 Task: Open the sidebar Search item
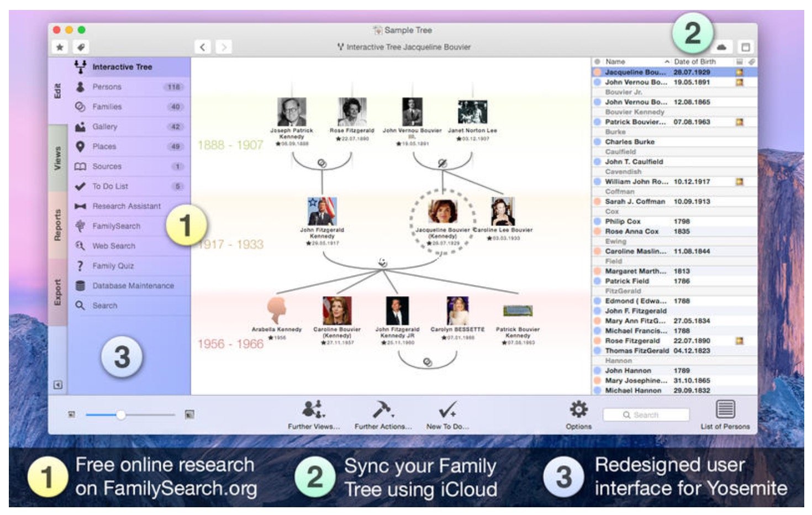pos(129,306)
